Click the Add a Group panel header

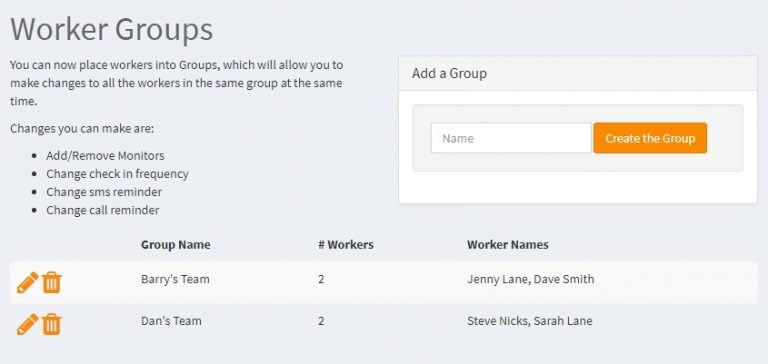pos(578,73)
